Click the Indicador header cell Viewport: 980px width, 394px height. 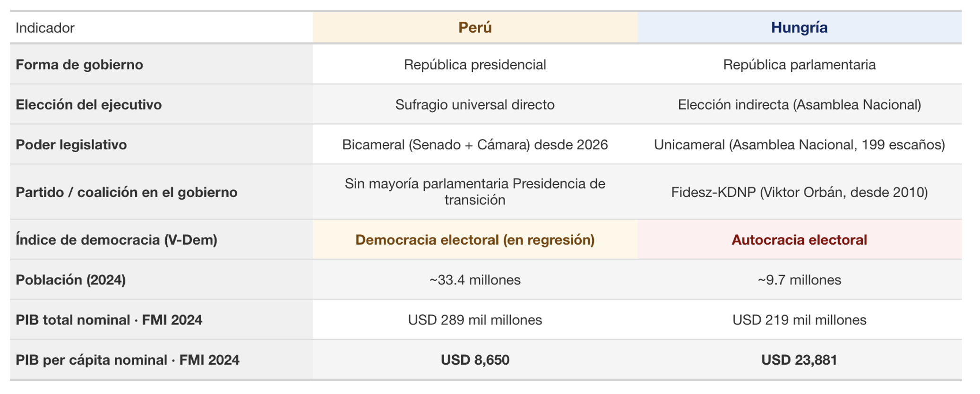click(x=45, y=28)
